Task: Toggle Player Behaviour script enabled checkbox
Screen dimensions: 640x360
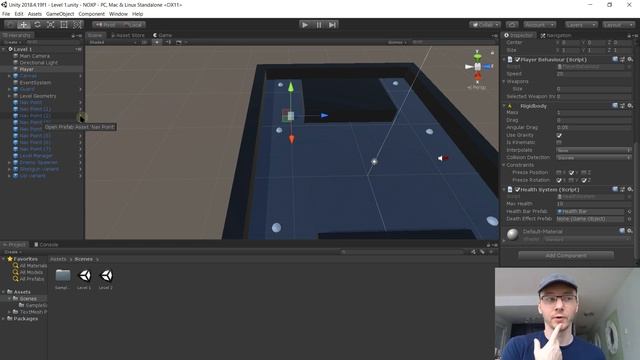Action: (x=517, y=60)
